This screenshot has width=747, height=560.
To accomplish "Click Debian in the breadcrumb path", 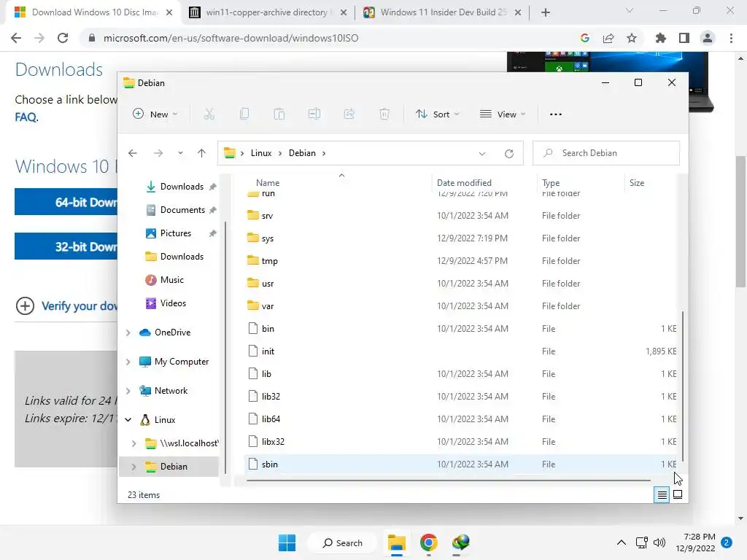I will point(302,153).
